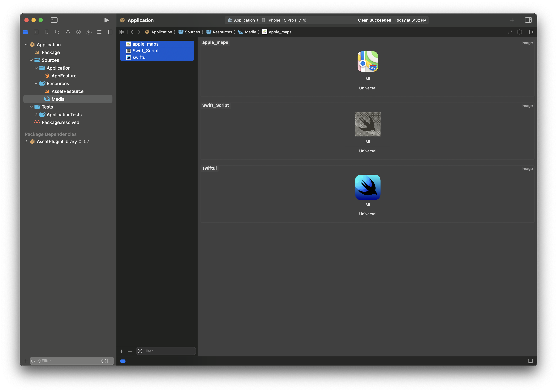Collapse the Tests folder
This screenshot has width=557, height=392.
tap(31, 107)
